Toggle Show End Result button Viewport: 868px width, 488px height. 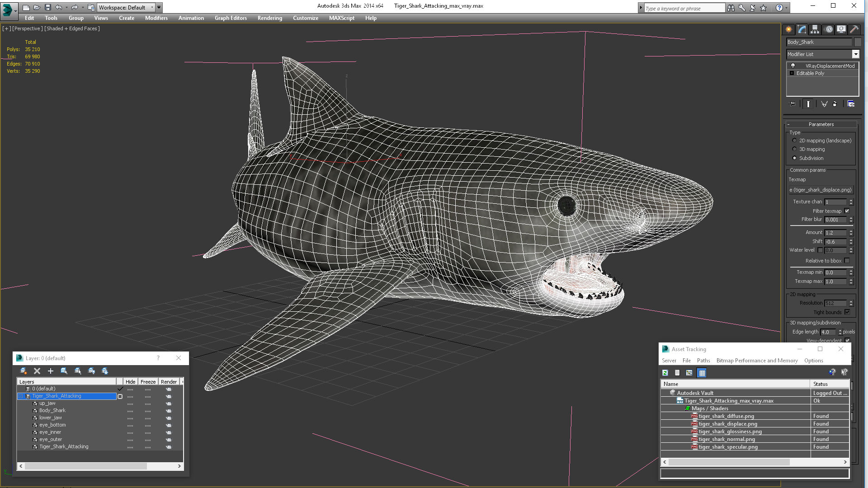point(808,104)
